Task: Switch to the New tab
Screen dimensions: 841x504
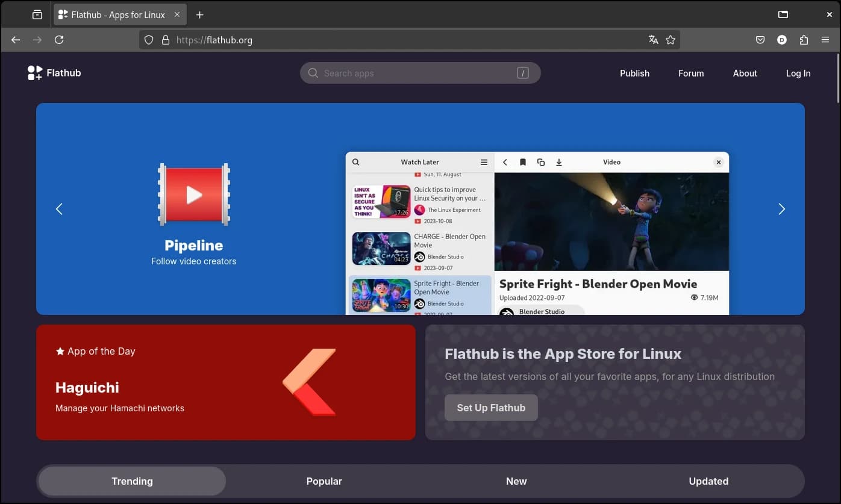Action: coord(516,481)
